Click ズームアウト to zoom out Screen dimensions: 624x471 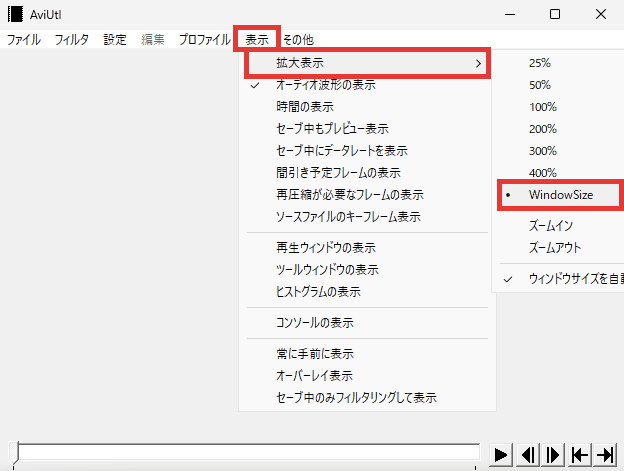tap(555, 247)
